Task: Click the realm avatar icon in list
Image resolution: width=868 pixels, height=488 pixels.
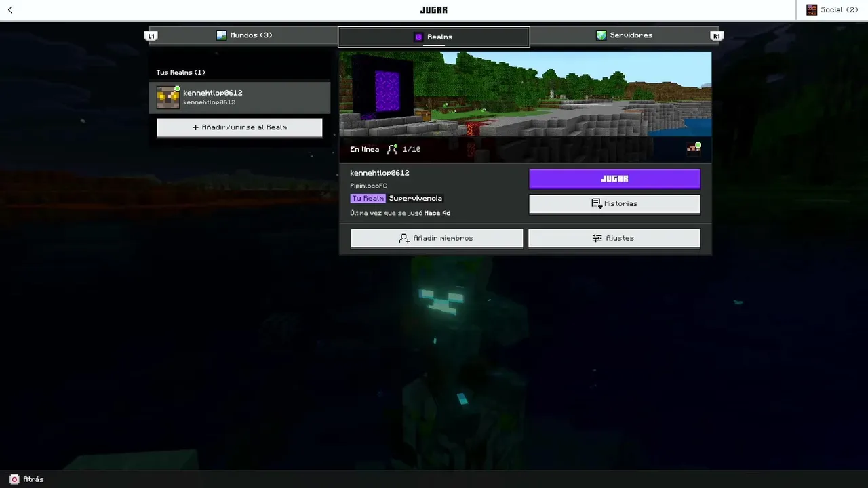Action: 168,98
